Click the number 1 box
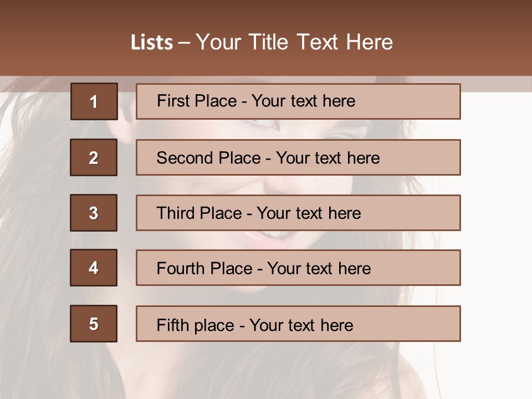The width and height of the screenshot is (532, 399). coord(94,101)
